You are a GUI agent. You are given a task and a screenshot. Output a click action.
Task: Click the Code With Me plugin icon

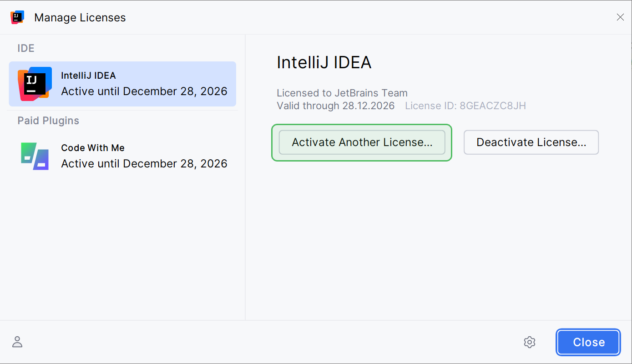point(35,156)
